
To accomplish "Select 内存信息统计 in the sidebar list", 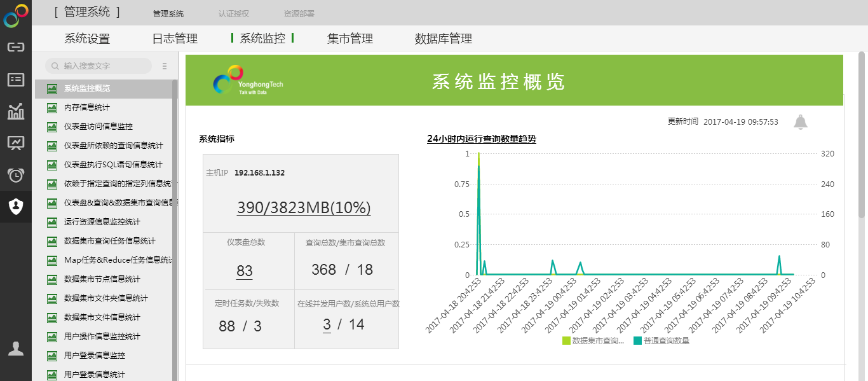I will click(87, 107).
